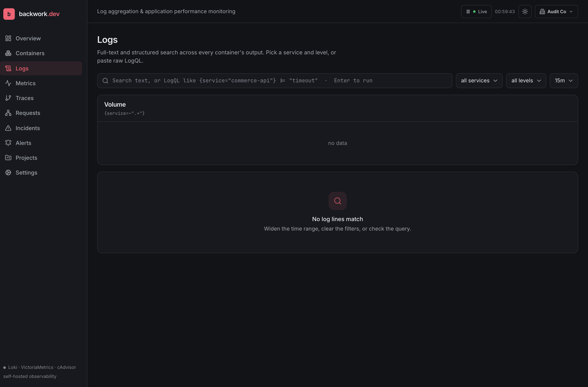Screen dimensions: 588x387
Task: Pause the Live stream toggle
Action: pyautogui.click(x=476, y=11)
